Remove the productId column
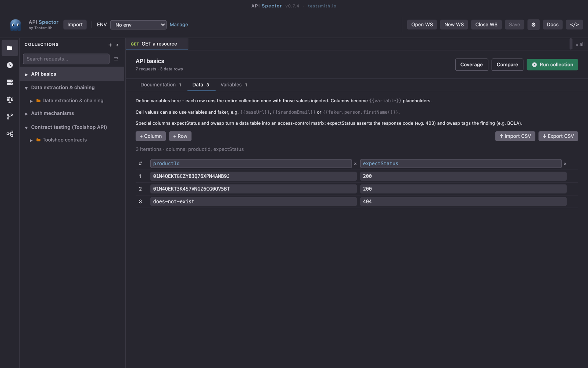Screen dimensions: 588x368 pyautogui.click(x=355, y=164)
